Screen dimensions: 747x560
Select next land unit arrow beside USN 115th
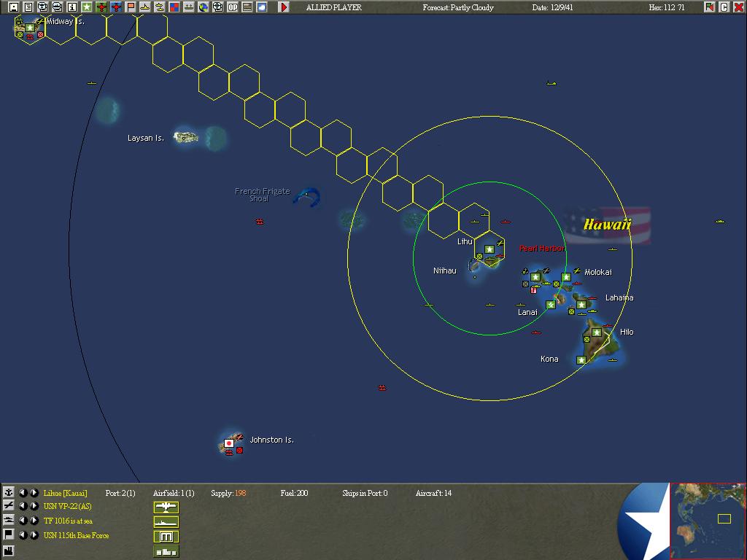(x=34, y=534)
